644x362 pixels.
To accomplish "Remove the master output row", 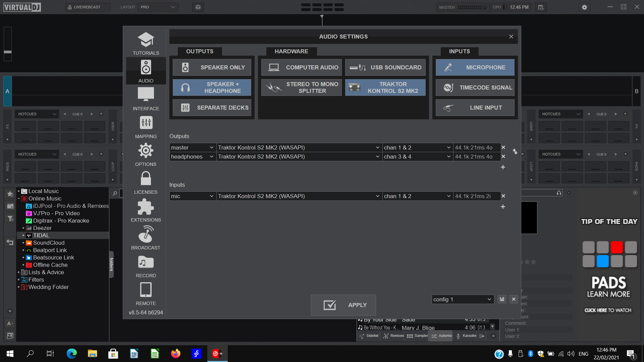I will coord(503,147).
